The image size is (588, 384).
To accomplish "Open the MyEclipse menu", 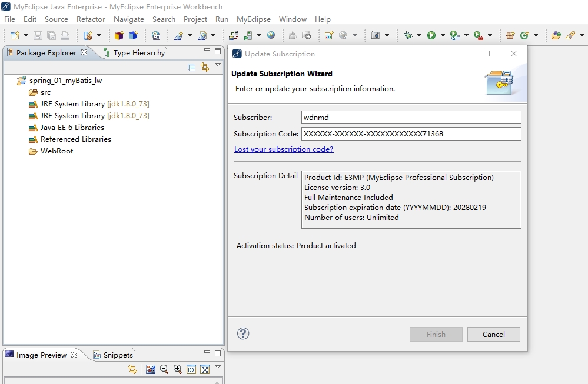I will coord(254,19).
